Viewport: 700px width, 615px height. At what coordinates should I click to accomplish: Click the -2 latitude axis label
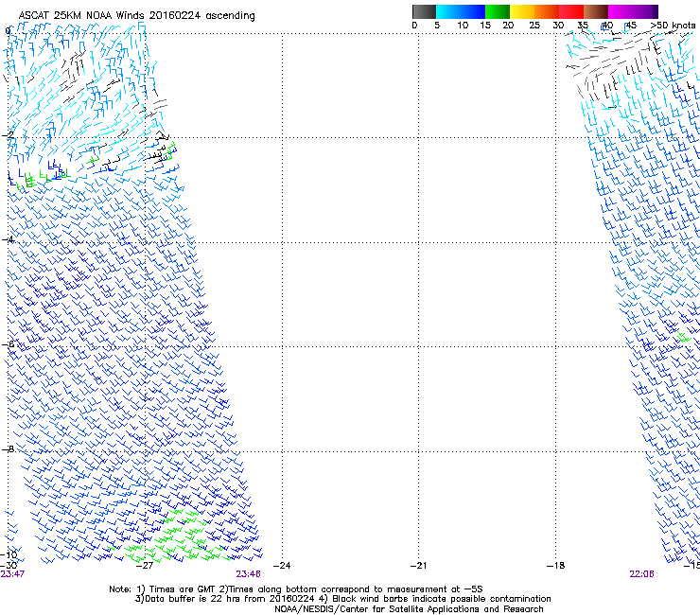click(8, 135)
